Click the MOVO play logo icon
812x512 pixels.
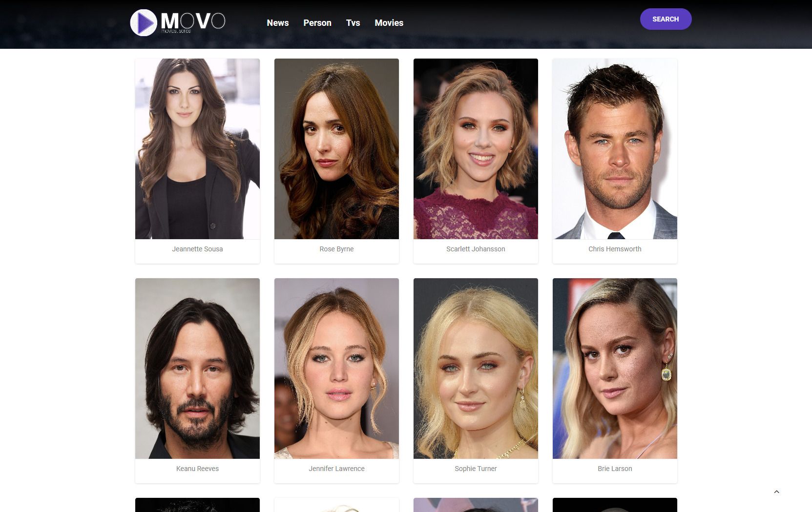click(144, 22)
